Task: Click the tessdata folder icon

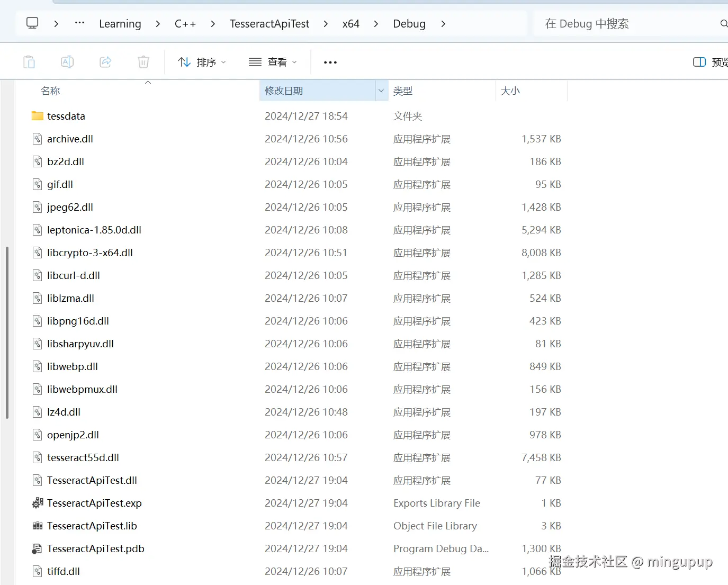Action: click(x=37, y=116)
